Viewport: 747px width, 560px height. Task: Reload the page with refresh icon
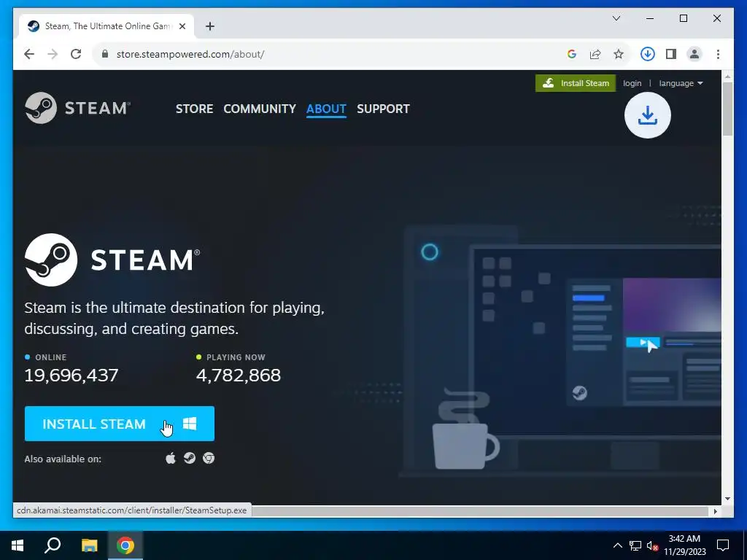coord(76,54)
